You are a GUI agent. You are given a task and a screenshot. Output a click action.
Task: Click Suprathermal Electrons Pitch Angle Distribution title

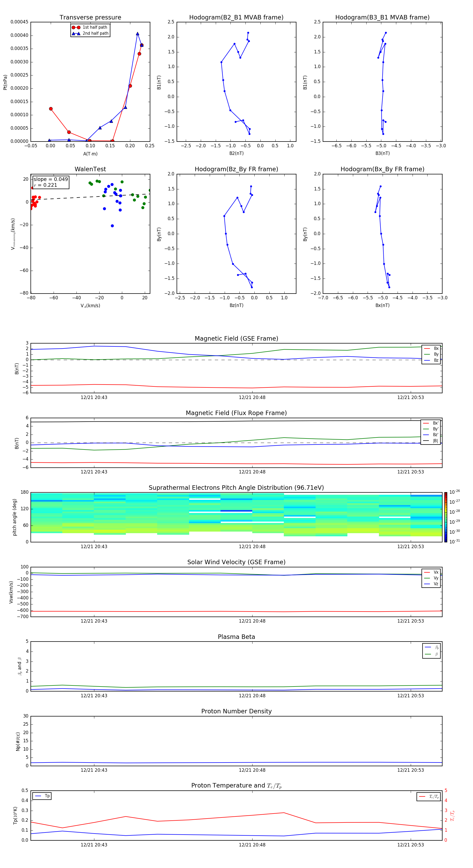pos(236,488)
